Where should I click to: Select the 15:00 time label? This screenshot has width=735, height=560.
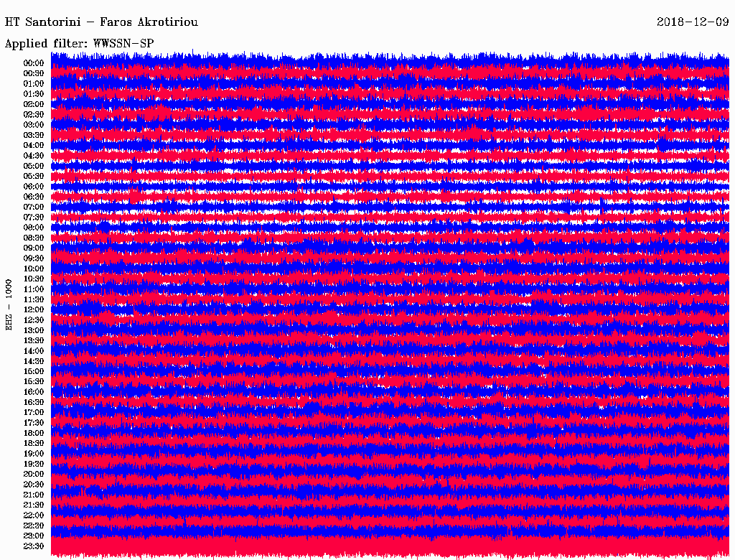34,371
